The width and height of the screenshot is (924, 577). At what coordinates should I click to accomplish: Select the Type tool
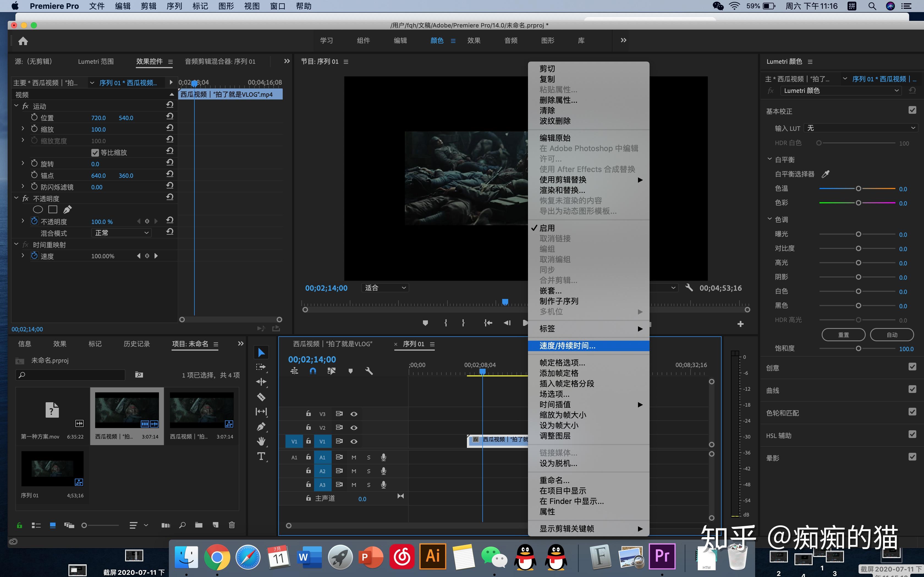pos(261,456)
